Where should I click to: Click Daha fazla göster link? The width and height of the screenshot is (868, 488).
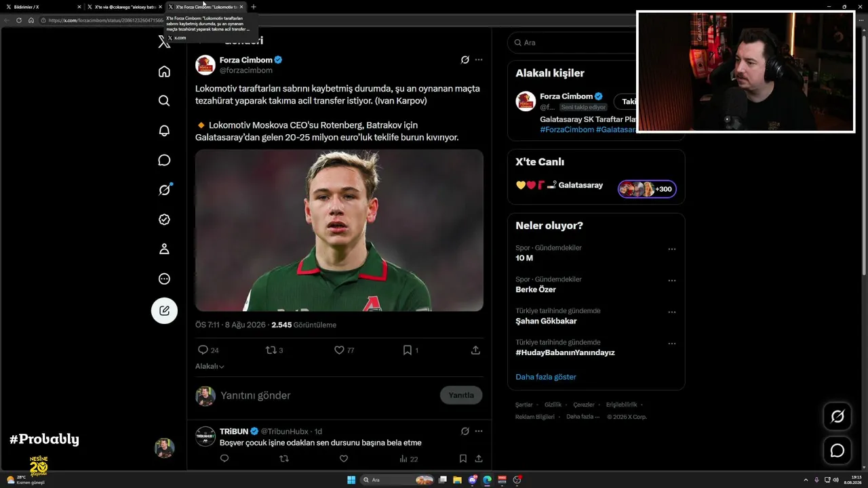546,377
